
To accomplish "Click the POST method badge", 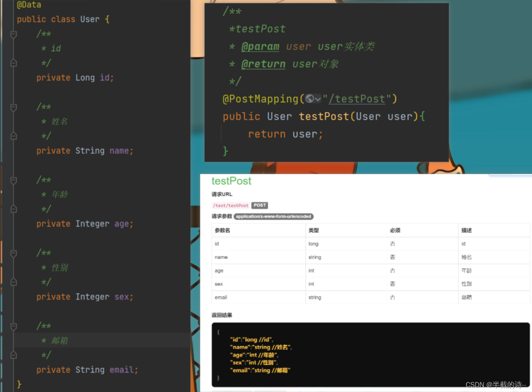I will tap(259, 205).
